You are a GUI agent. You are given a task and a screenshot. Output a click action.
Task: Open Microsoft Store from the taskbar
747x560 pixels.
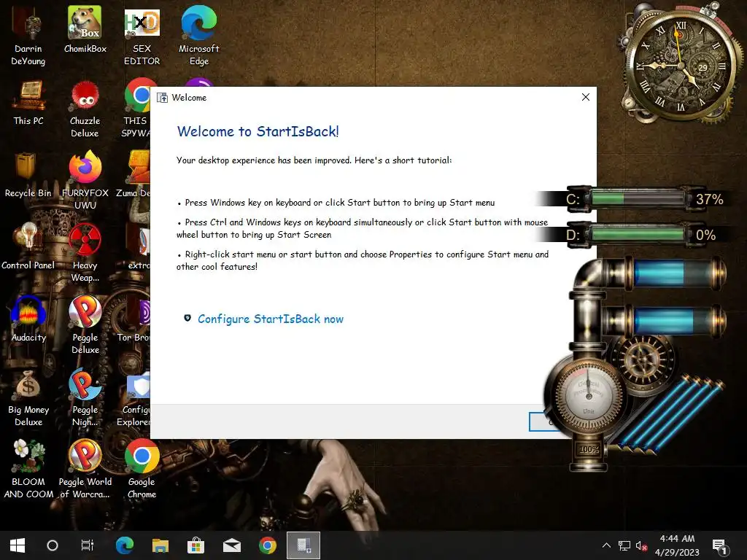(x=196, y=545)
